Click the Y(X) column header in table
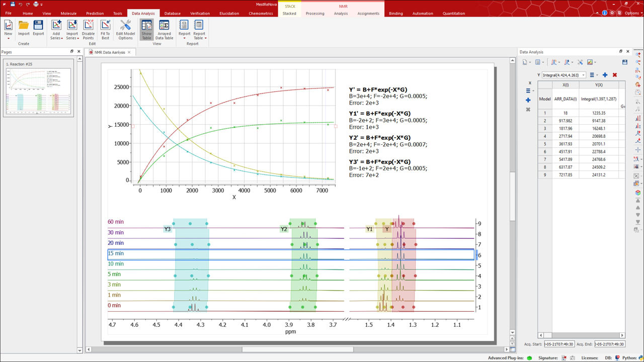This screenshot has height=362, width=644. pyautogui.click(x=599, y=85)
